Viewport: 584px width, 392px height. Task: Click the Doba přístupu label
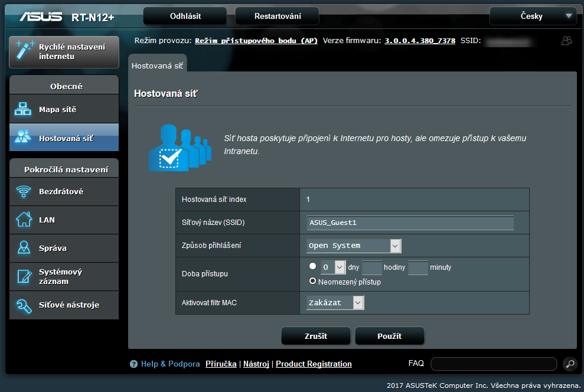point(205,273)
